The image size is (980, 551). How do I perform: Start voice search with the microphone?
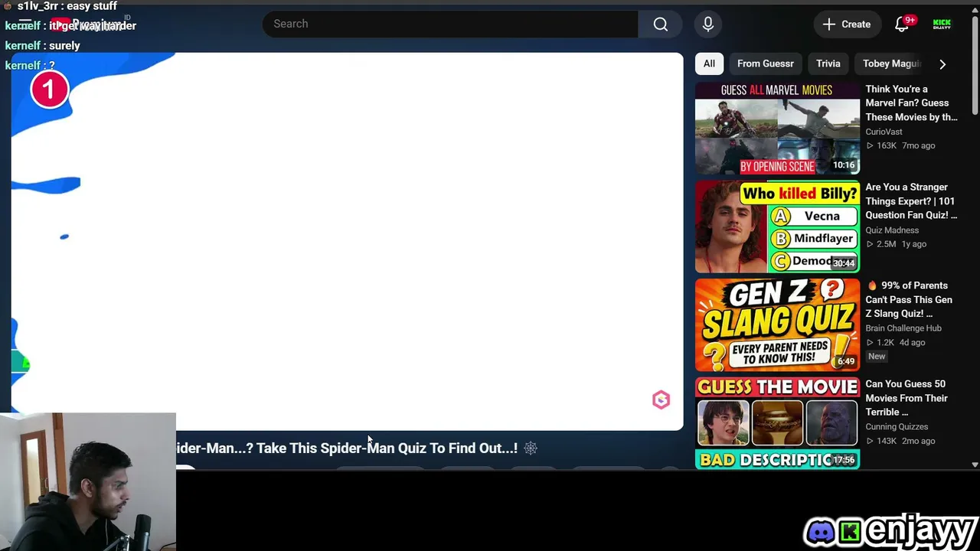point(708,24)
